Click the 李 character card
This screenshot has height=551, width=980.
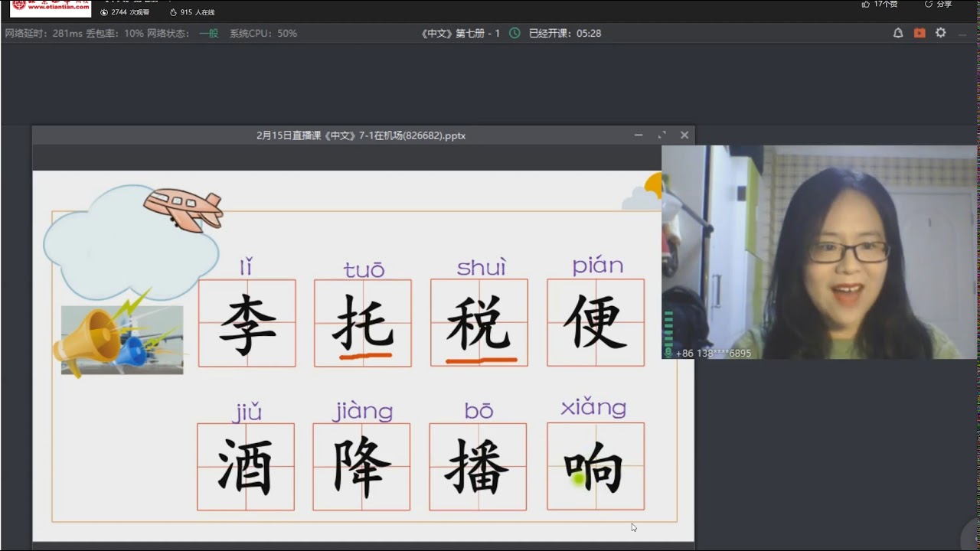pos(247,323)
